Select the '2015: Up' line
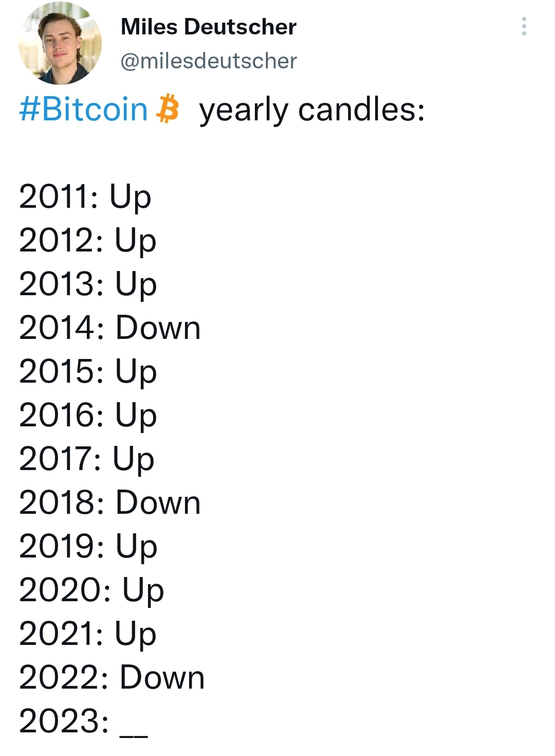 87,372
